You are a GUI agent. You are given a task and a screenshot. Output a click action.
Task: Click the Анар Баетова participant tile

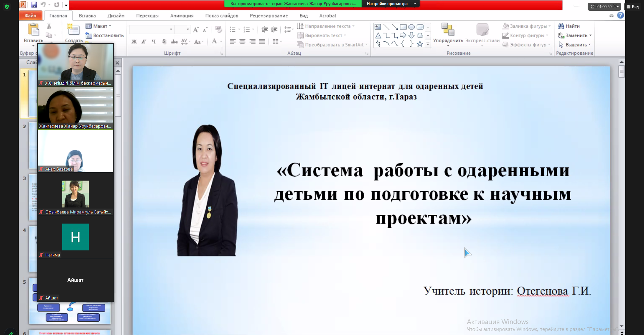pyautogui.click(x=75, y=151)
